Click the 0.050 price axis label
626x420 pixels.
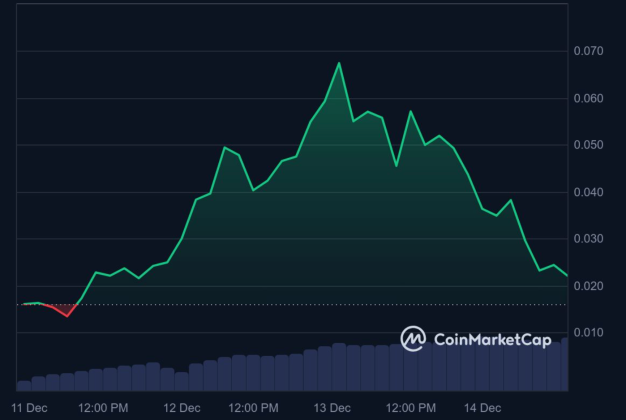click(x=588, y=145)
